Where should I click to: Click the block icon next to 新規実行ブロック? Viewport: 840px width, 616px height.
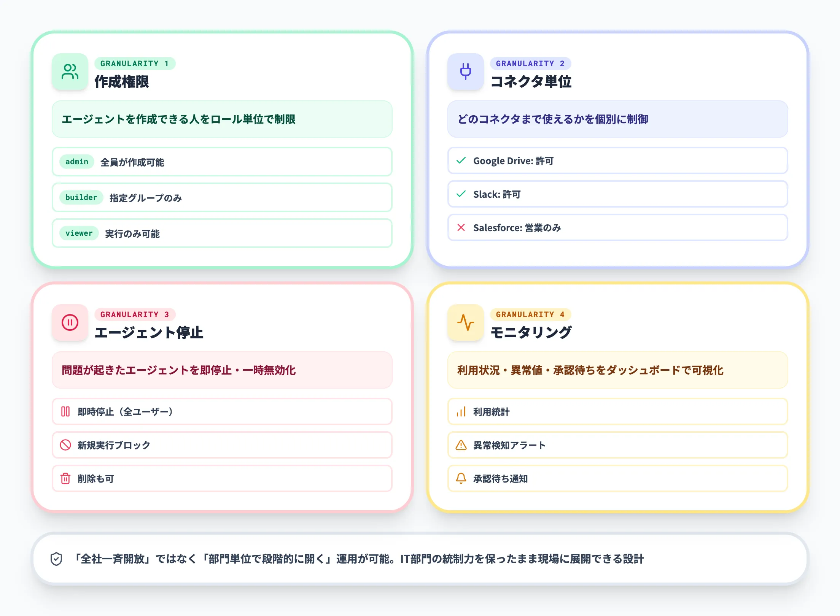pyautogui.click(x=65, y=445)
